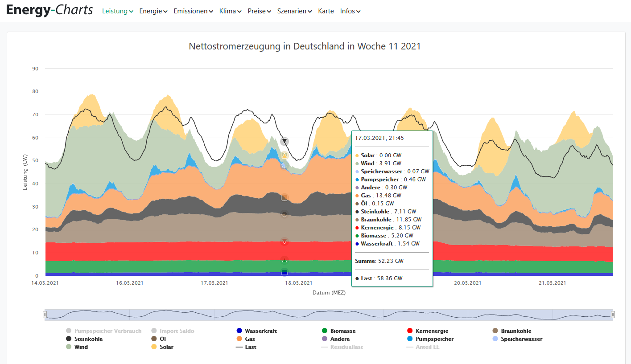Expand the Klima dropdown
Image resolution: width=631 pixels, height=364 pixels.
click(x=231, y=11)
